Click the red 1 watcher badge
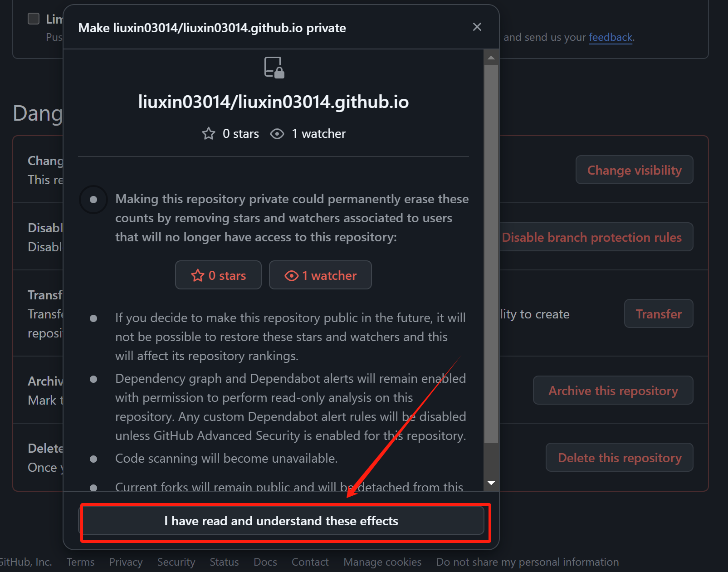The width and height of the screenshot is (728, 572). [320, 275]
